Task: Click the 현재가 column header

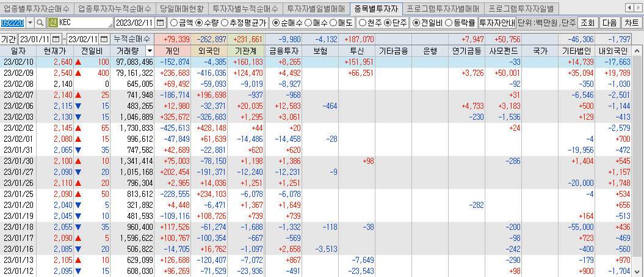Action: (x=55, y=51)
